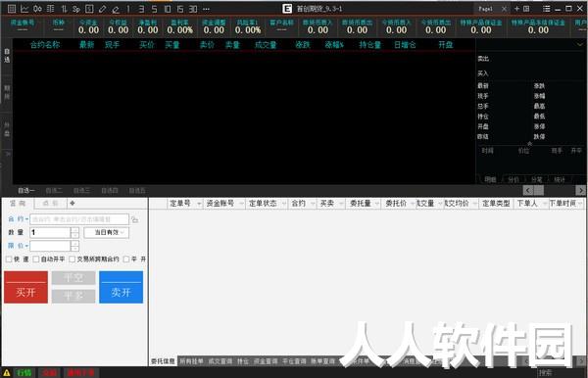Open 委托量 column filter dropdown
The height and width of the screenshot is (378, 588).
[x=377, y=204]
